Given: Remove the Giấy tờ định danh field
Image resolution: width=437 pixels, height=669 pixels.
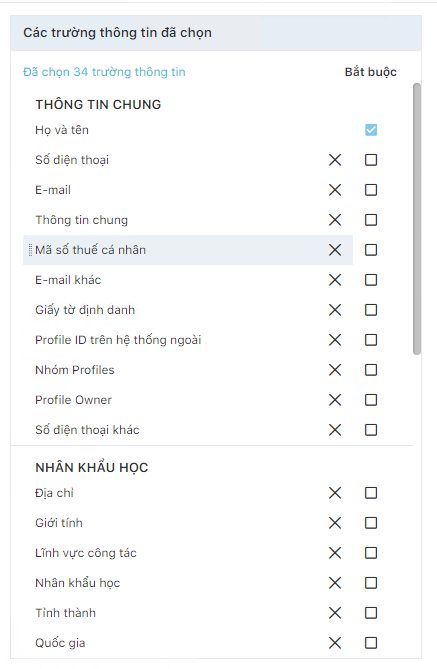Looking at the screenshot, I should [x=335, y=310].
